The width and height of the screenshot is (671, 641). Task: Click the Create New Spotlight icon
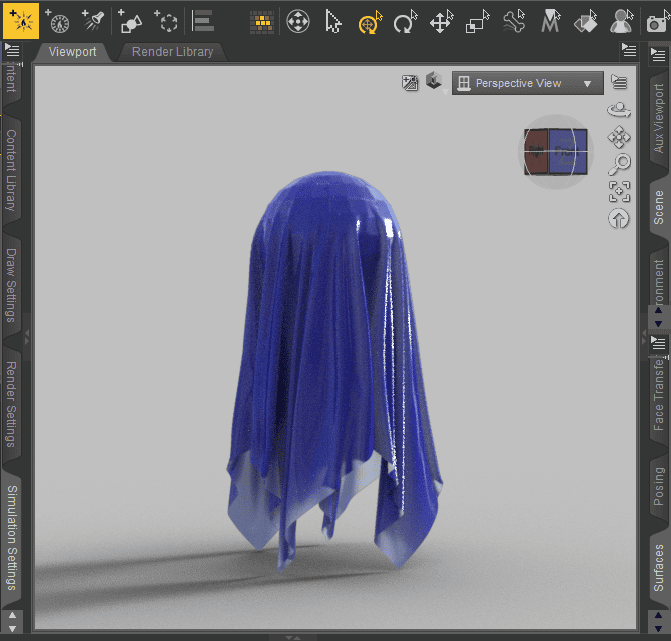pos(93,21)
